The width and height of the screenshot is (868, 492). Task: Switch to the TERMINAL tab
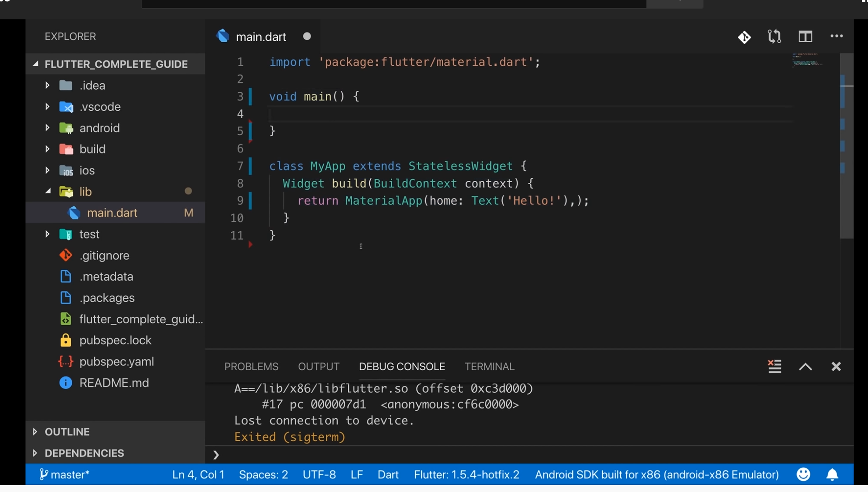pyautogui.click(x=489, y=366)
